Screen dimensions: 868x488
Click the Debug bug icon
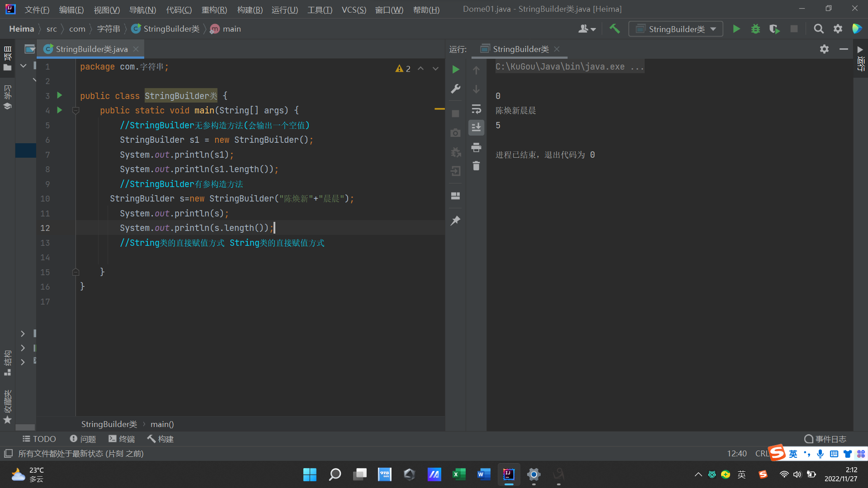pyautogui.click(x=755, y=29)
